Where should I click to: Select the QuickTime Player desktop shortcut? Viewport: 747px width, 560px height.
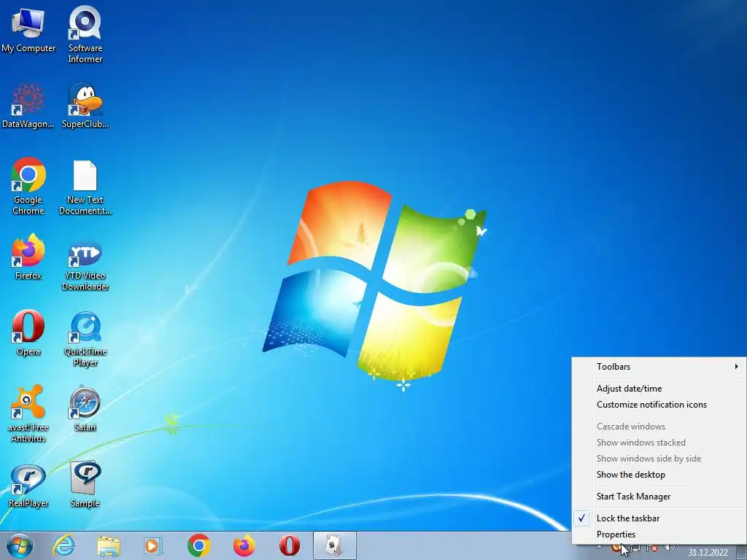pos(85,339)
